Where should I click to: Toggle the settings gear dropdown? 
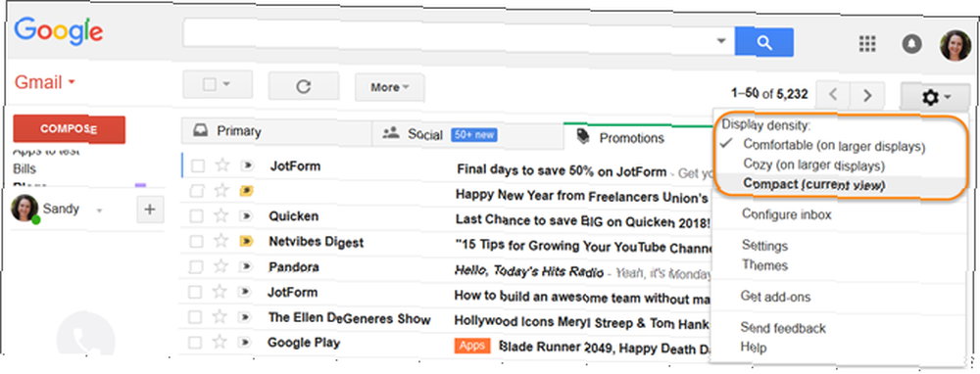936,97
